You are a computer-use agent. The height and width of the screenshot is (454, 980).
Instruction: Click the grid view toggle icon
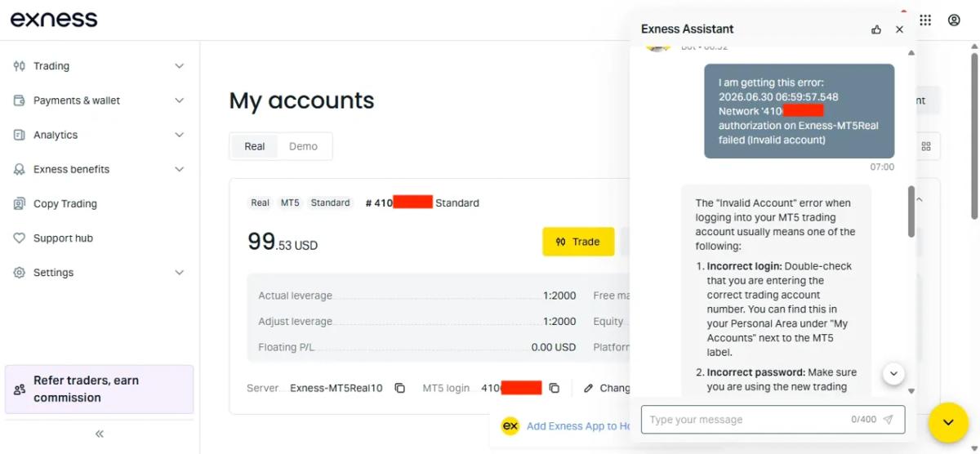(926, 146)
